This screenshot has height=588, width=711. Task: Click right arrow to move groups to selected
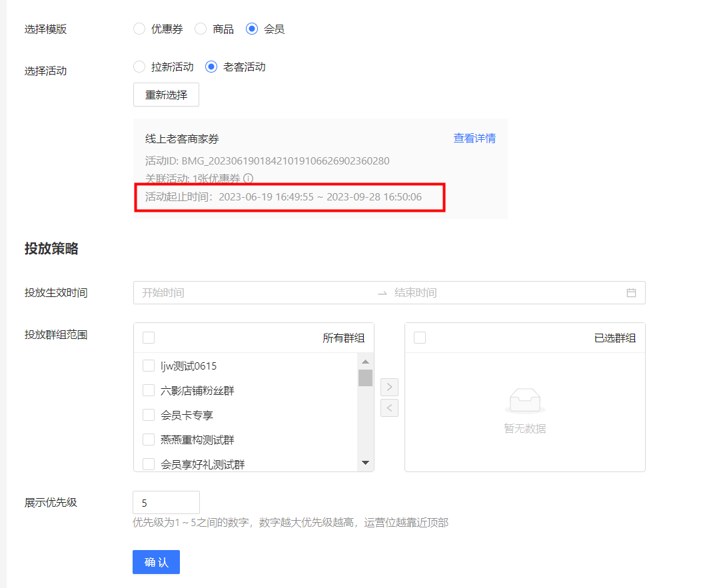click(x=389, y=387)
